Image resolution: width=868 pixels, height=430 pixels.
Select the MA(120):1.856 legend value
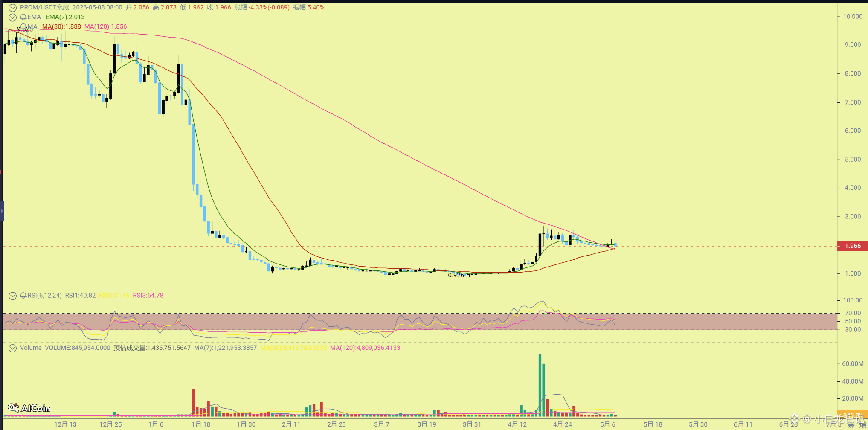(x=105, y=26)
